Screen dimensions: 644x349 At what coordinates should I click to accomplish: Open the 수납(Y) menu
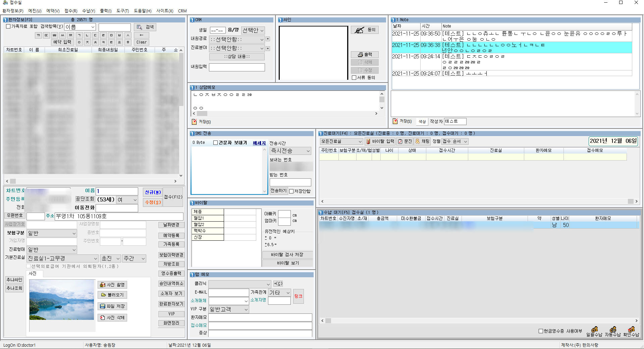[89, 11]
